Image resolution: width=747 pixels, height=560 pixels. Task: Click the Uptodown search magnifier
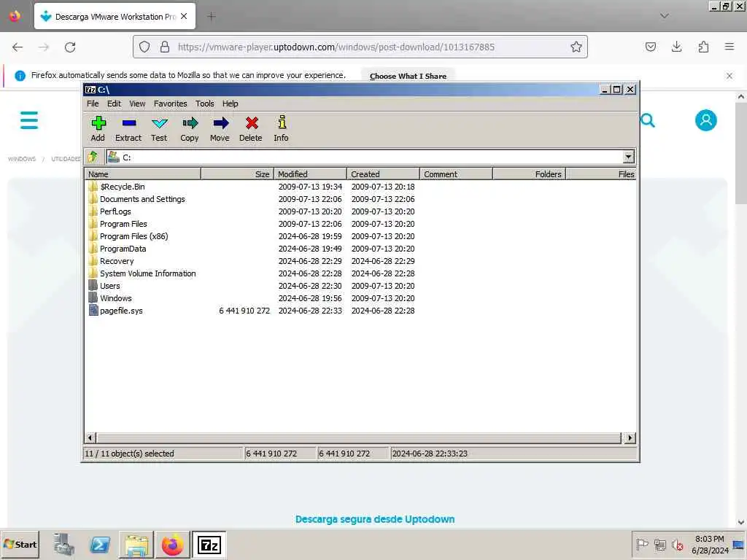[648, 120]
